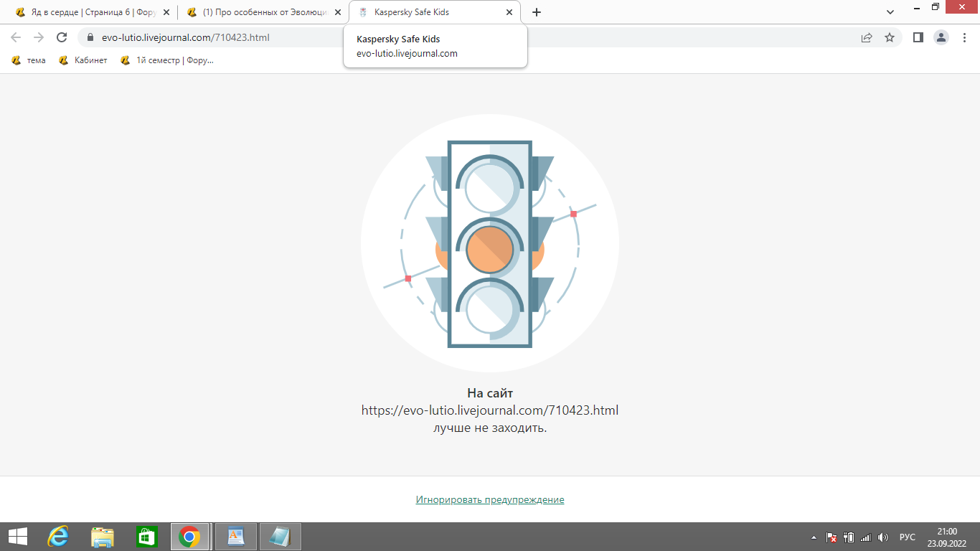Open the 'тема' bookmark

click(x=29, y=60)
